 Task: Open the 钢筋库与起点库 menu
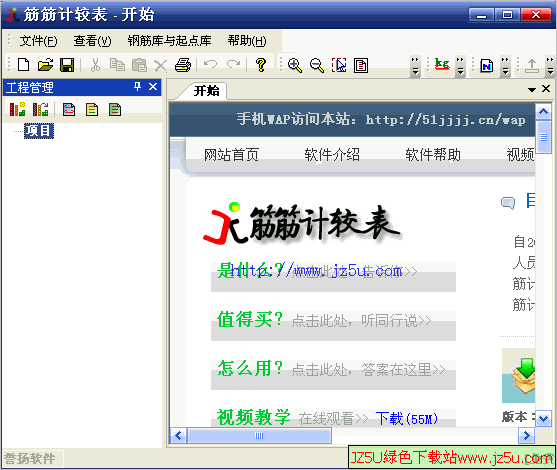169,41
